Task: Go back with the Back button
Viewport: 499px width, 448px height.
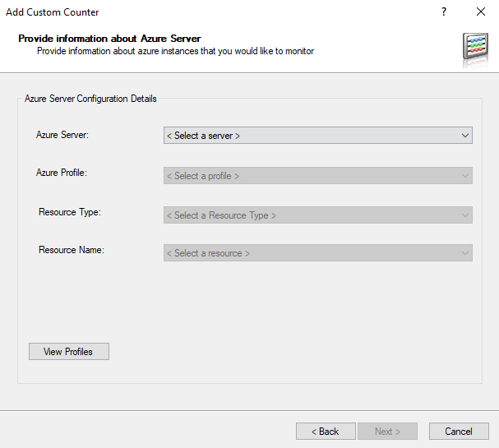Action: click(x=326, y=432)
